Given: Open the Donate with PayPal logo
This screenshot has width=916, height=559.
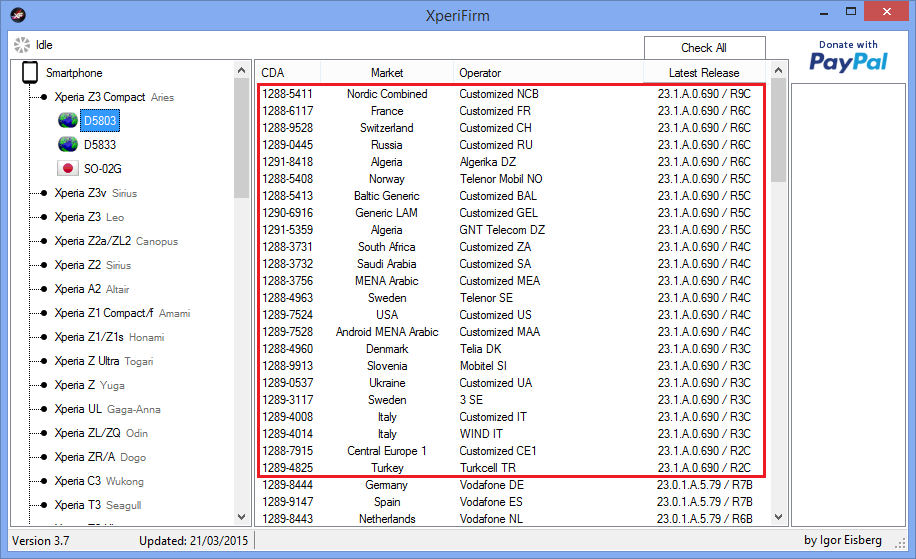Looking at the screenshot, I should (x=848, y=57).
